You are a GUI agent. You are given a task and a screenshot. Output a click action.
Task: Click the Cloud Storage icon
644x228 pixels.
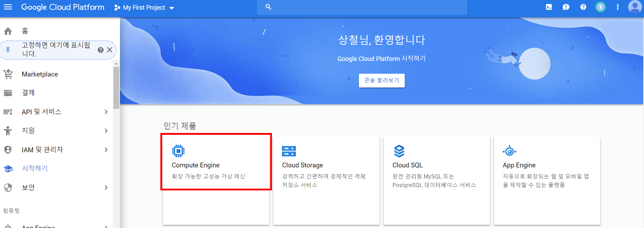tap(289, 151)
